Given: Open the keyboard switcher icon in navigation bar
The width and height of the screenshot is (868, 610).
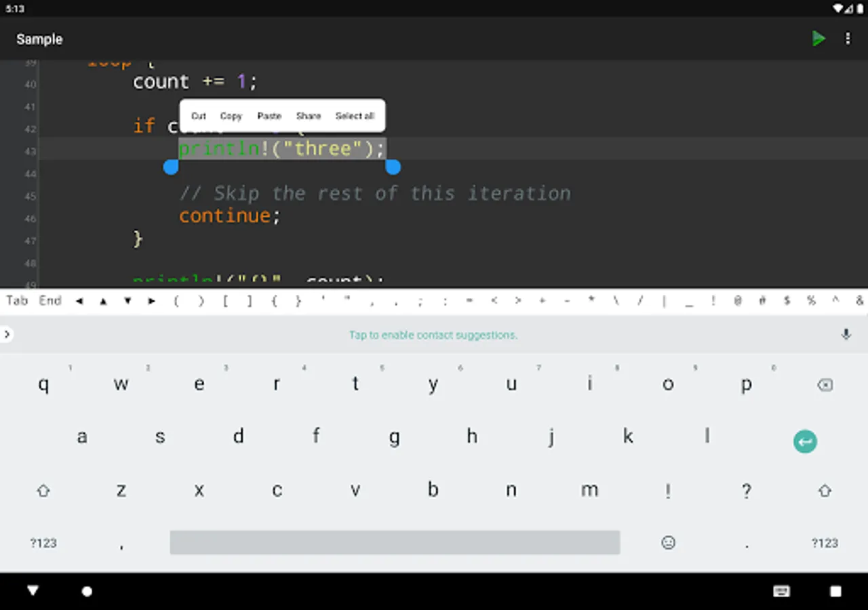Looking at the screenshot, I should click(x=781, y=592).
